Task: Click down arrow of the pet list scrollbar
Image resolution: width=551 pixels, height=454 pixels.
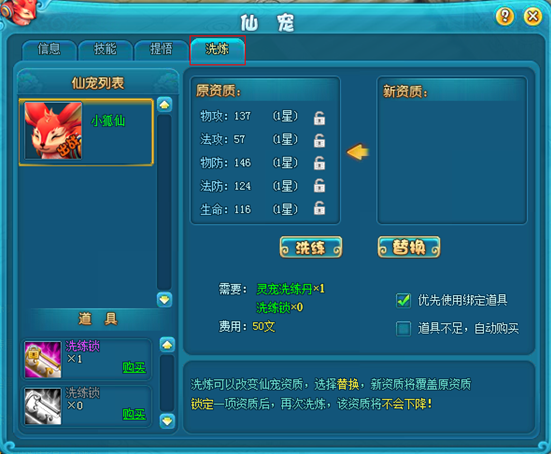Action: (x=164, y=300)
